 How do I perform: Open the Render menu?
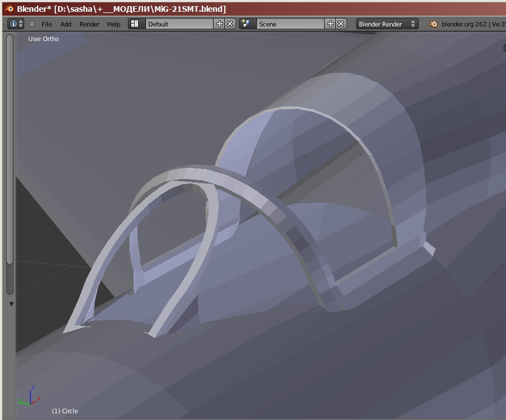tap(89, 24)
